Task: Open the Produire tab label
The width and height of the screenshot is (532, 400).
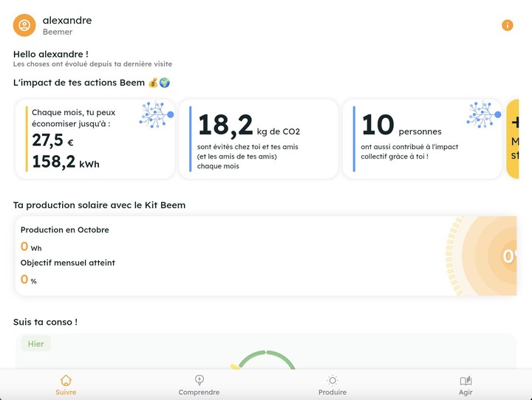Action: point(332,392)
